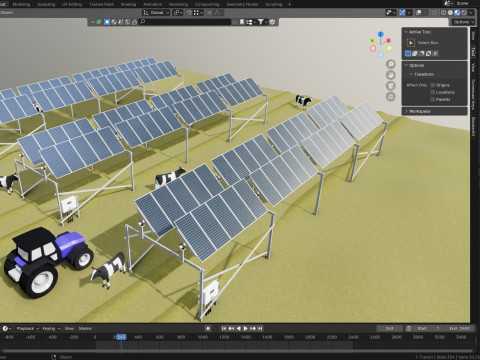Collapse the asset shelf header chevron

(x=93, y=22)
